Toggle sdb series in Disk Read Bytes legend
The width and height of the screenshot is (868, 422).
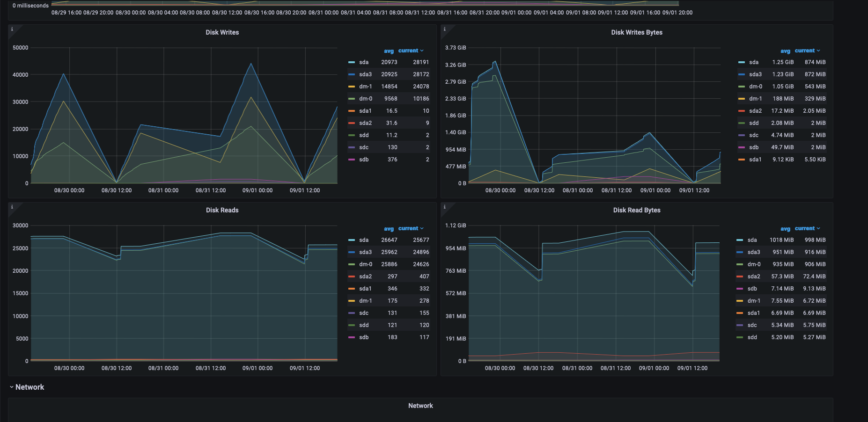tap(752, 289)
